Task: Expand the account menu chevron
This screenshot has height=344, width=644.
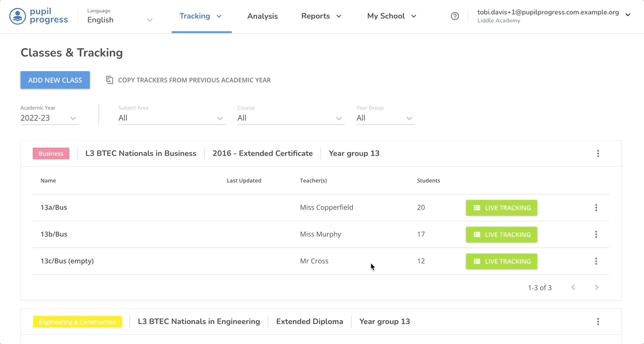Action: tap(628, 15)
